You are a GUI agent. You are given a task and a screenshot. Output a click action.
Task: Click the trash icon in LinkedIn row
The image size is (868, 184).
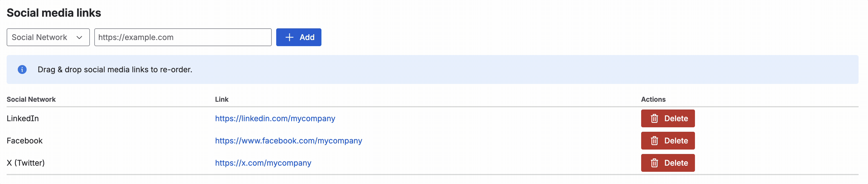654,118
